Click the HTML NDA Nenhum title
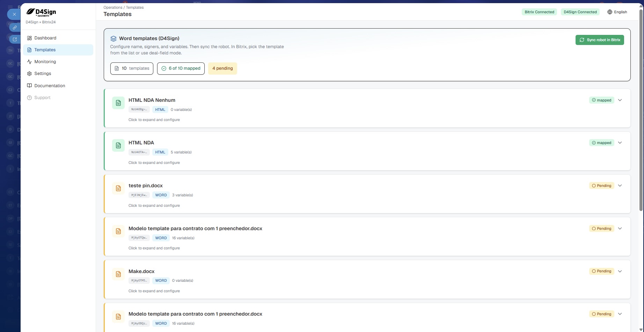644x332 pixels. [x=152, y=100]
